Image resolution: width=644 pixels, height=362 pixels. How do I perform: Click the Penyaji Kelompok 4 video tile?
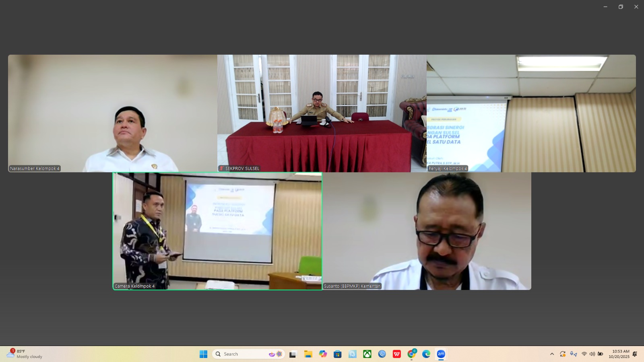pyautogui.click(x=531, y=113)
